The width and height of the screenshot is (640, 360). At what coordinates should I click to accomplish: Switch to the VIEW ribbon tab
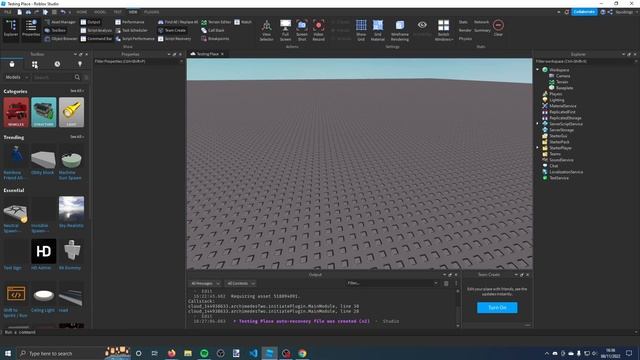point(133,12)
